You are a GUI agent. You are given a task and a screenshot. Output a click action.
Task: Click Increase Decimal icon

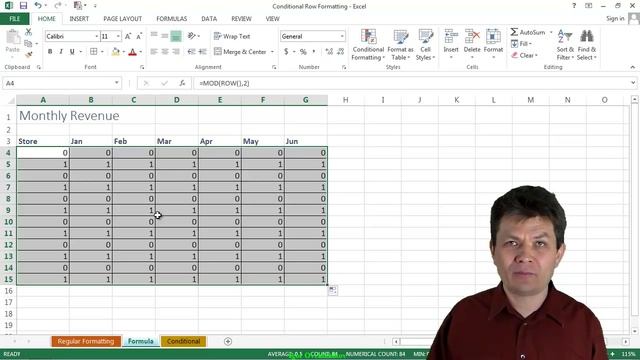tap(329, 52)
